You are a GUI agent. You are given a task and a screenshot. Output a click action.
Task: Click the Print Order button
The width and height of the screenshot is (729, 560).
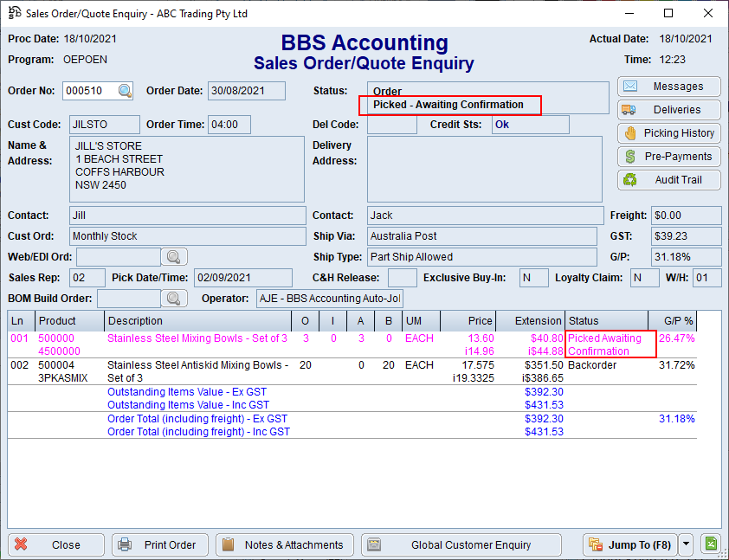pos(159,544)
